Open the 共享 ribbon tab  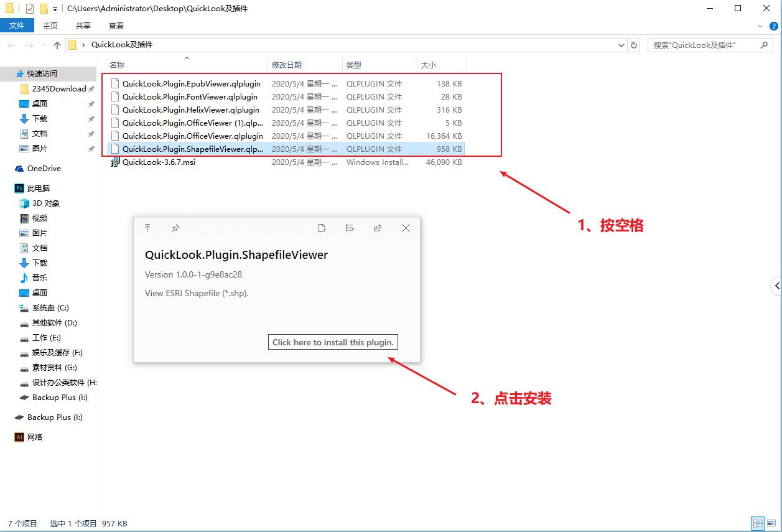click(x=83, y=26)
